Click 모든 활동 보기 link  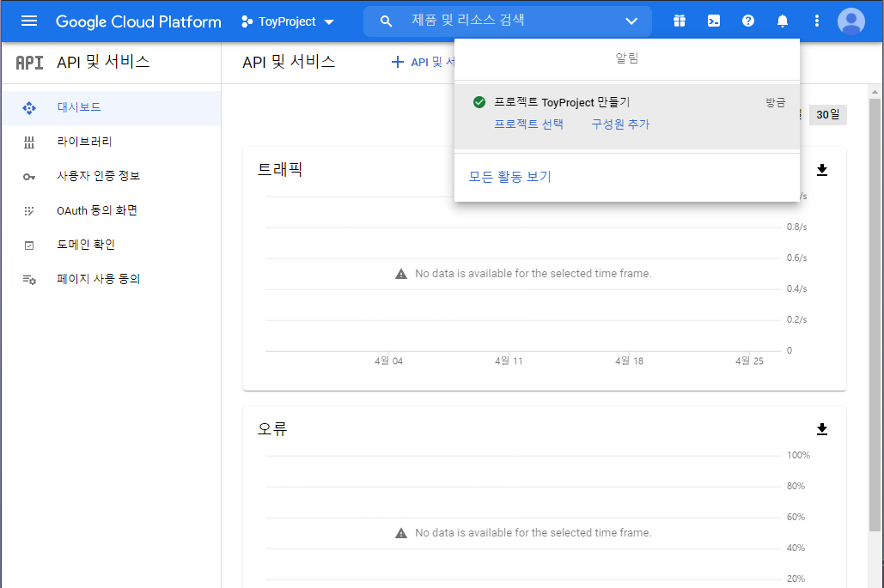(509, 177)
